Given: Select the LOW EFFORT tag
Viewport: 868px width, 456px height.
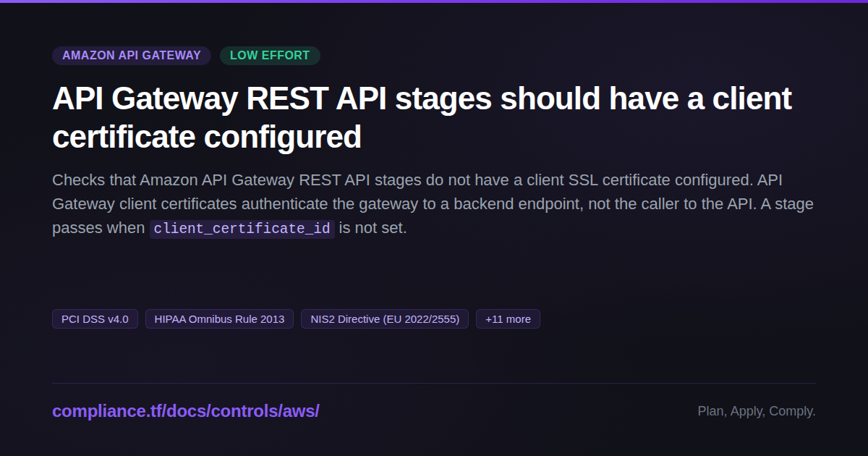Looking at the screenshot, I should tap(270, 56).
